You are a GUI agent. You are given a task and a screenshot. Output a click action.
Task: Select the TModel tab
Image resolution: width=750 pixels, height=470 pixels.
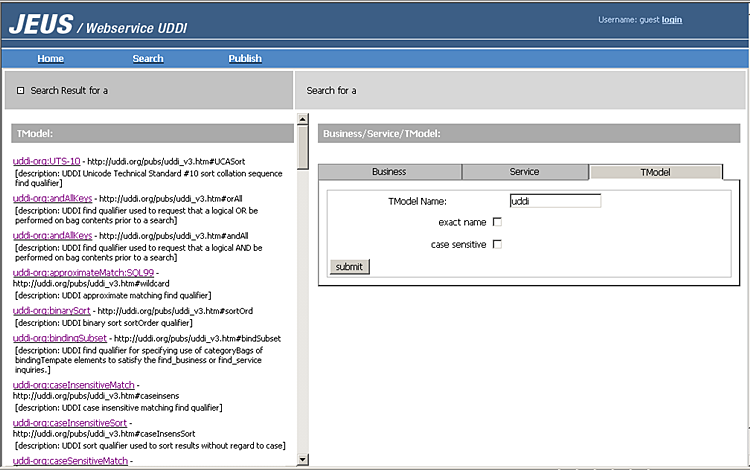coord(655,172)
